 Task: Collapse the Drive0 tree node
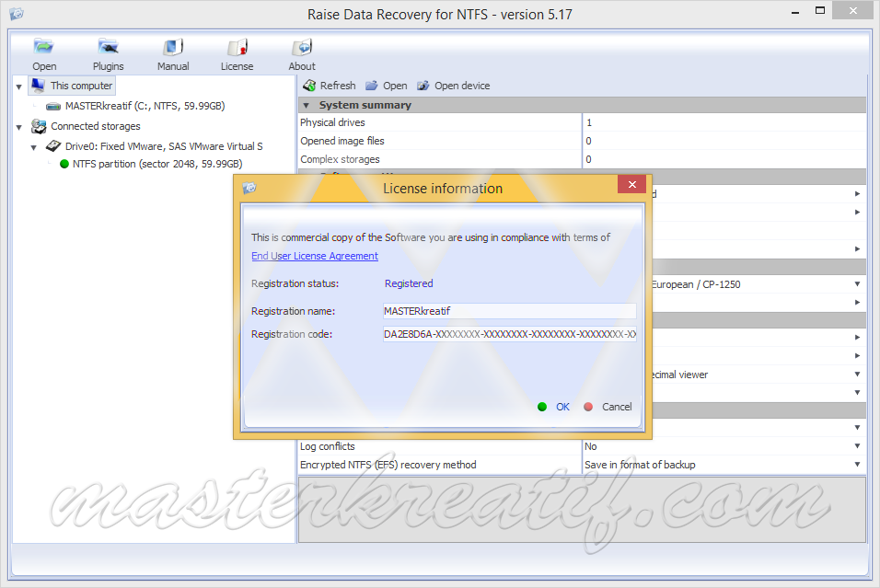pyautogui.click(x=34, y=147)
